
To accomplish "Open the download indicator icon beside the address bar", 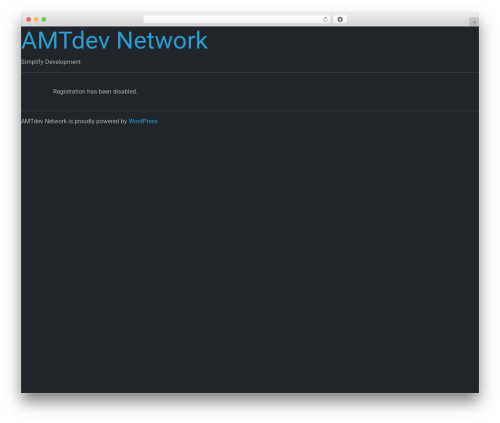I will coord(340,19).
